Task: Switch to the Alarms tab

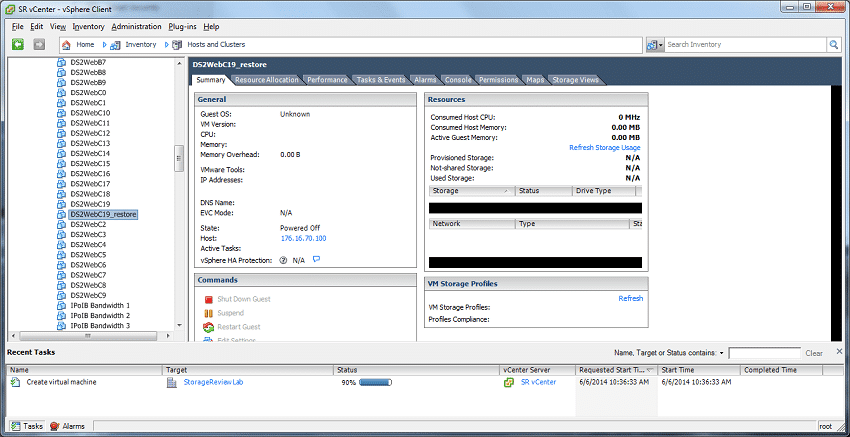Action: coord(425,80)
